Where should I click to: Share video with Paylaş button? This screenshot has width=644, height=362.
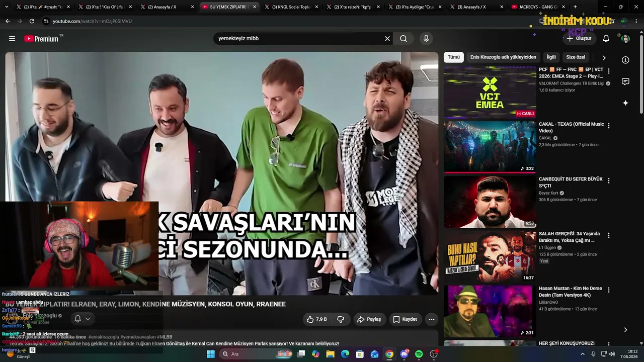tap(369, 319)
